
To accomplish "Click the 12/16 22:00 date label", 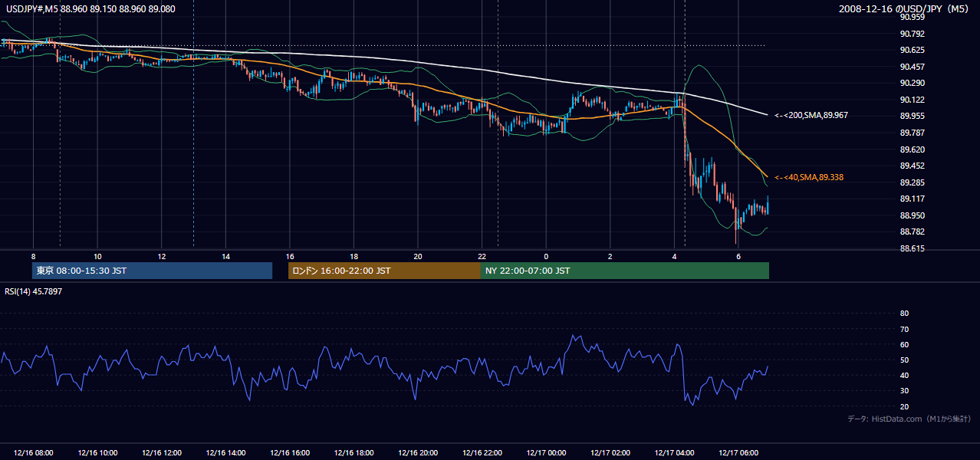I will coord(482,453).
